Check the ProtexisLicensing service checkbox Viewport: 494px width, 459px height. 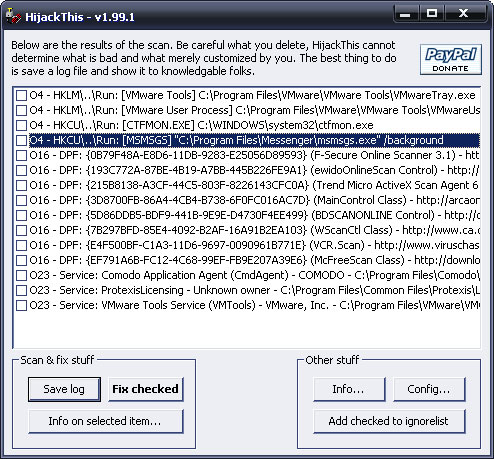click(21, 290)
